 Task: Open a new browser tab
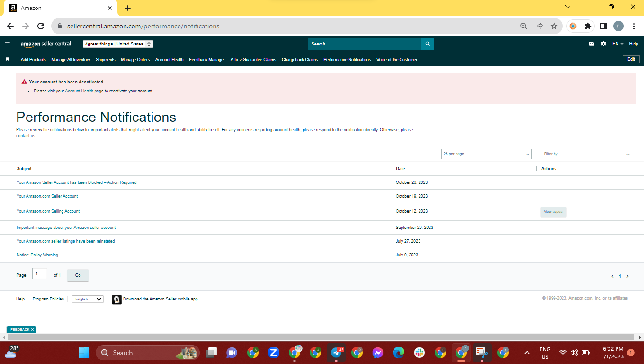[128, 8]
